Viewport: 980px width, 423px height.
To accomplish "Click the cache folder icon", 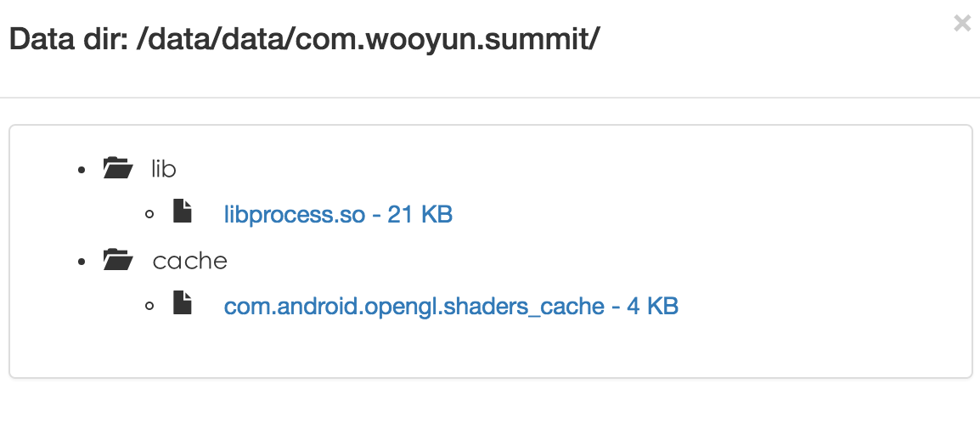I will tap(117, 260).
